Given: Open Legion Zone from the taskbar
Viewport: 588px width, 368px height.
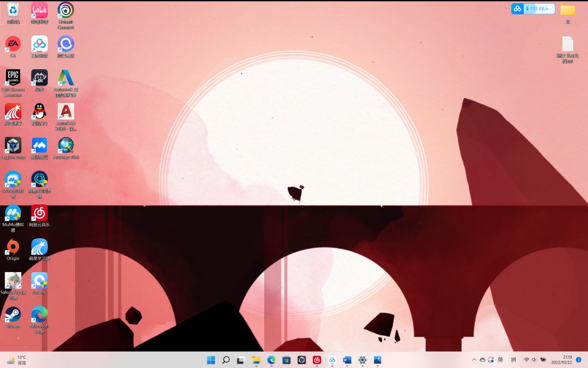Looking at the screenshot, I should pos(302,360).
